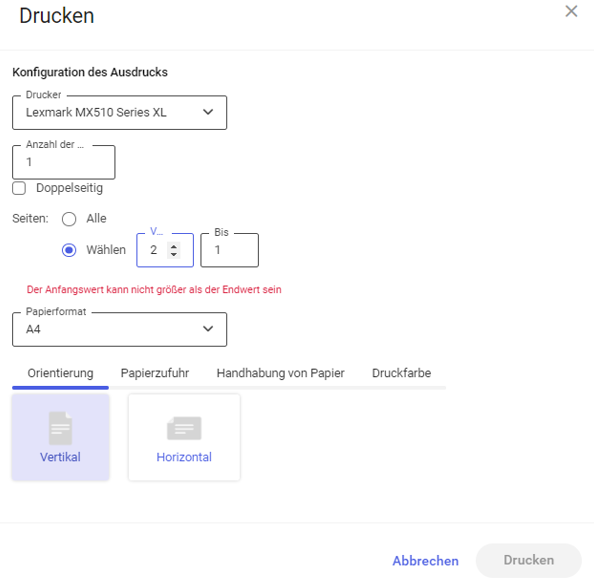
Task: Select the Orientierung tab
Action: [x=60, y=373]
